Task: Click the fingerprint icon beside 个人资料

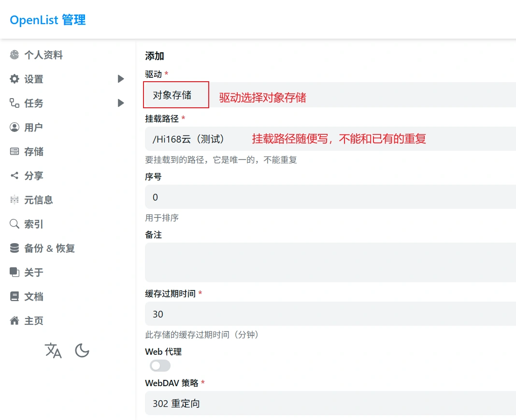Action: [14, 55]
